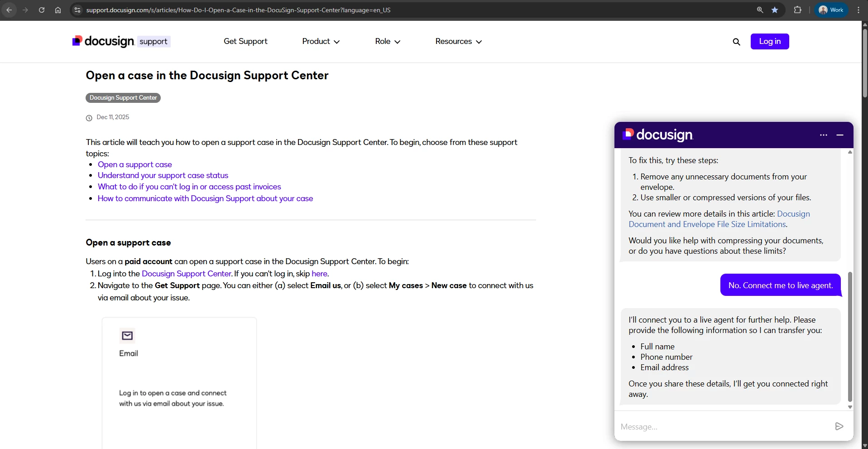This screenshot has width=868, height=449.
Task: Click the browser back arrow
Action: click(x=9, y=10)
